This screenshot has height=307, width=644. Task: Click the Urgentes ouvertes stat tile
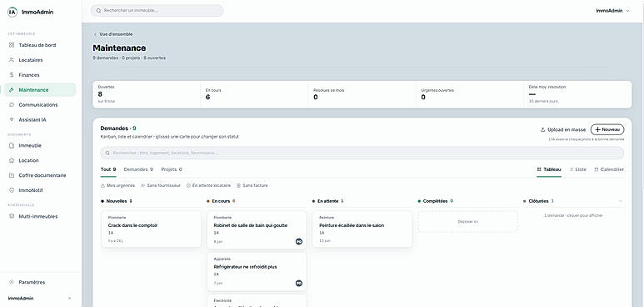tap(470, 94)
